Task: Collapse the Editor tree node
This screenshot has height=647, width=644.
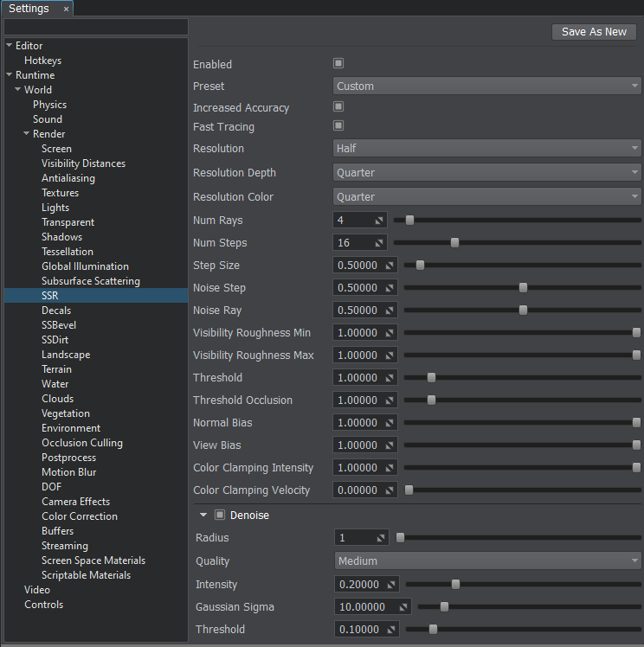Action: [9, 45]
